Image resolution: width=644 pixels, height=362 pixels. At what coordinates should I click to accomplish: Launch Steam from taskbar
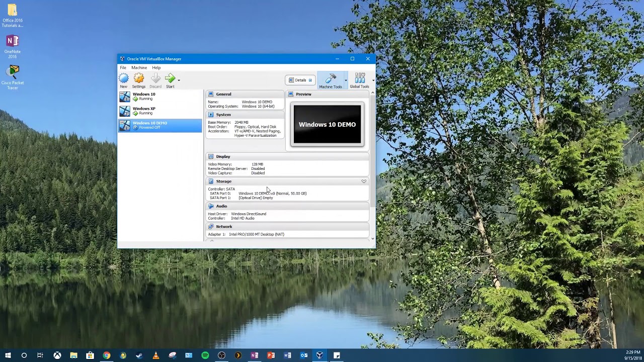139,355
